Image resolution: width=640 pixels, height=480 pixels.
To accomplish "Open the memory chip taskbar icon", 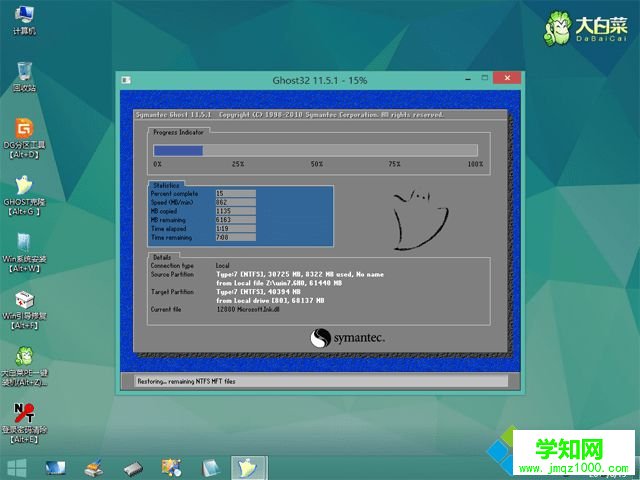I will (133, 467).
